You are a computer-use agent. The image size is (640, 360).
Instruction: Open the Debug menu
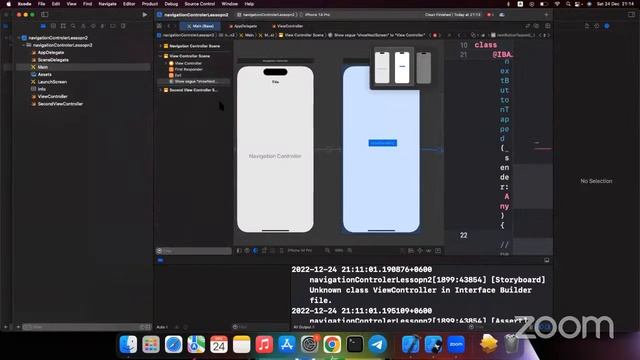coord(171,4)
